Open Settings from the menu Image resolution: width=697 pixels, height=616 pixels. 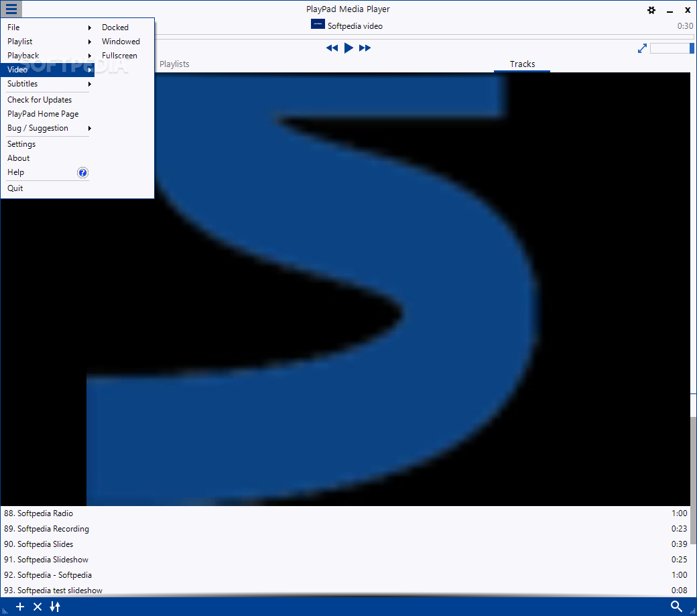click(21, 144)
